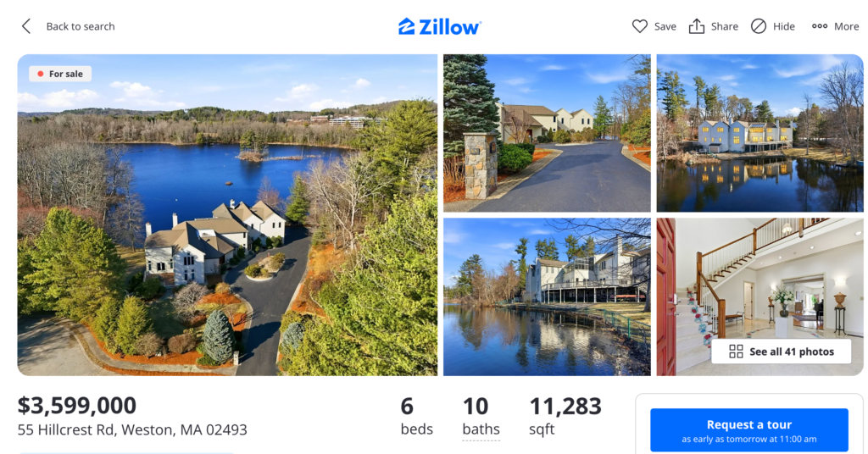The height and width of the screenshot is (454, 868).
Task: Click the Request a tour button
Action: (x=749, y=430)
